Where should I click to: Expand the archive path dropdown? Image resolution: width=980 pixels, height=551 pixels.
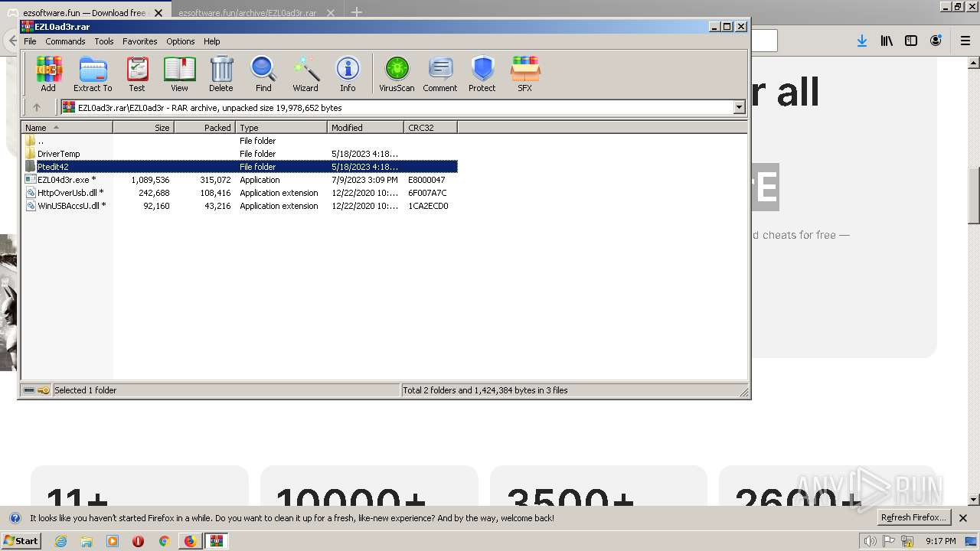pos(740,107)
